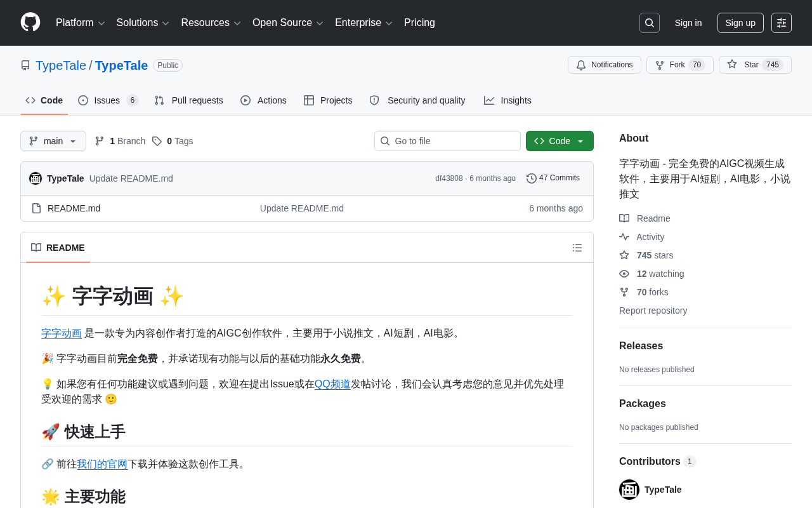Open the QQ频道 link

[332, 384]
